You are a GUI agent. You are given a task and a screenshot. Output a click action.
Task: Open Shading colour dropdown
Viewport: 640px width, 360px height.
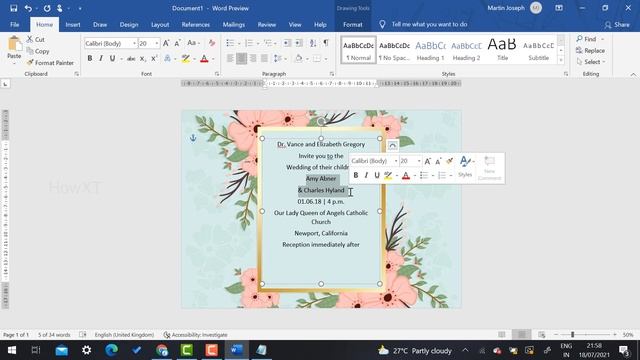click(307, 59)
